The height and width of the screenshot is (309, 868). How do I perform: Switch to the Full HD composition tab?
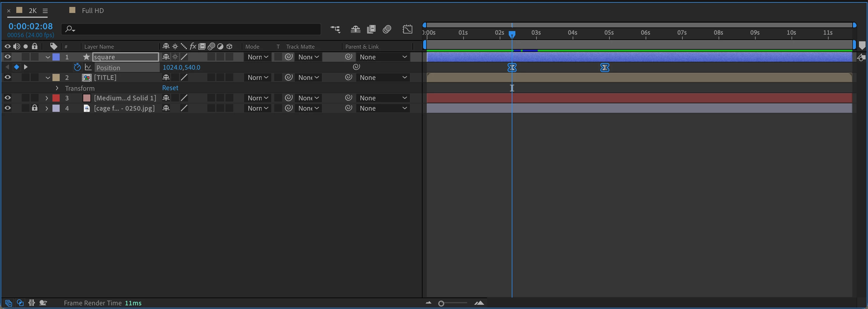93,11
